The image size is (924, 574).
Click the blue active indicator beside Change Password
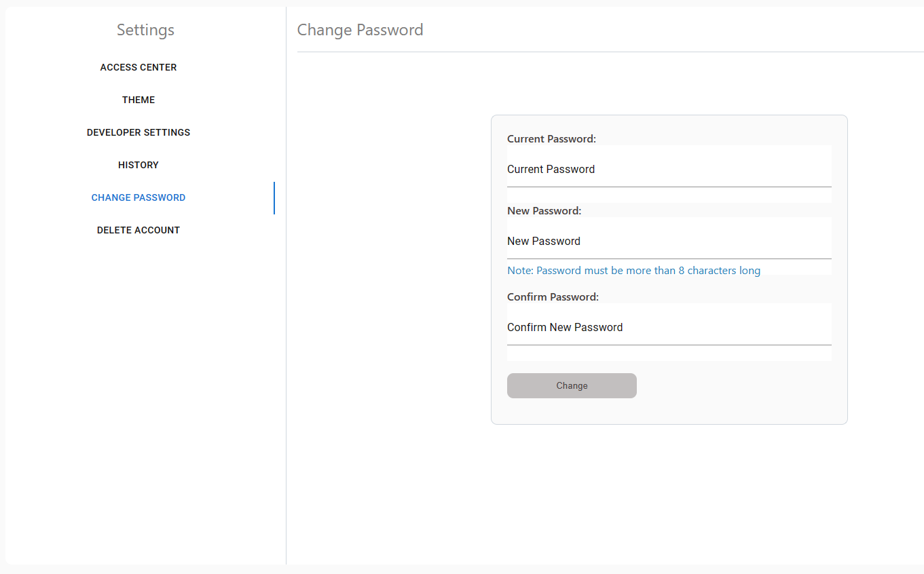[274, 198]
